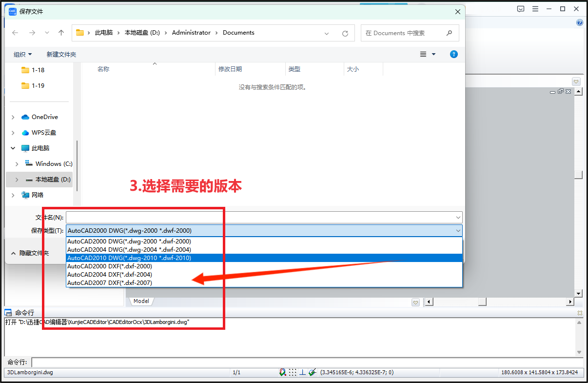Click 本地磁盘 (D:) in the breadcrumb
The image size is (588, 383).
(x=142, y=33)
